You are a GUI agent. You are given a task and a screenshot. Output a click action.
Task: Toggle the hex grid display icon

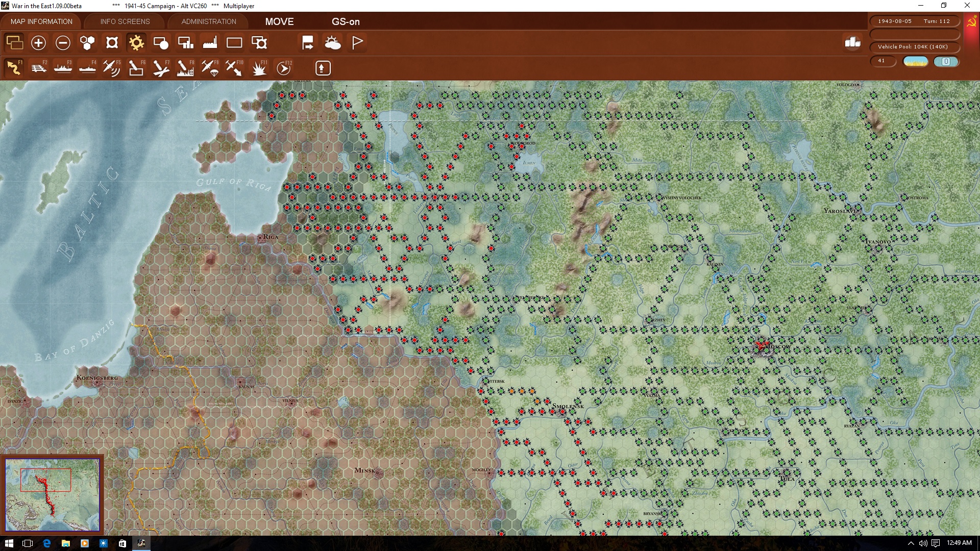pyautogui.click(x=87, y=43)
